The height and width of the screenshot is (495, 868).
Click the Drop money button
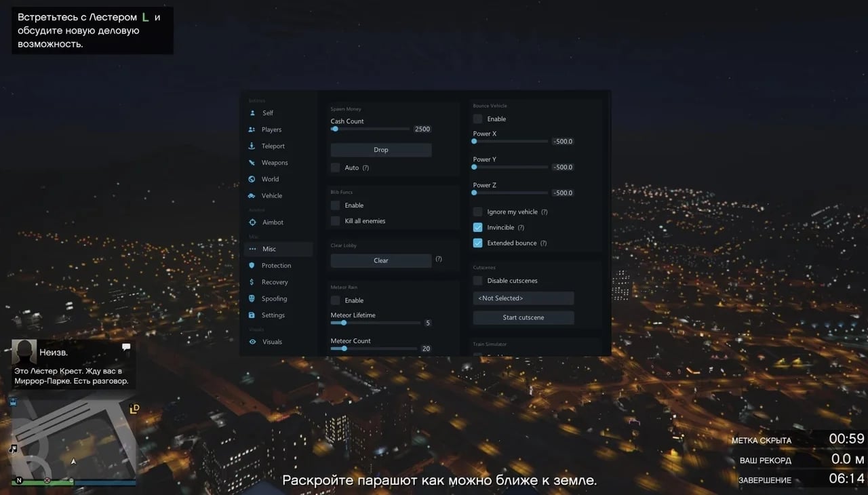381,150
